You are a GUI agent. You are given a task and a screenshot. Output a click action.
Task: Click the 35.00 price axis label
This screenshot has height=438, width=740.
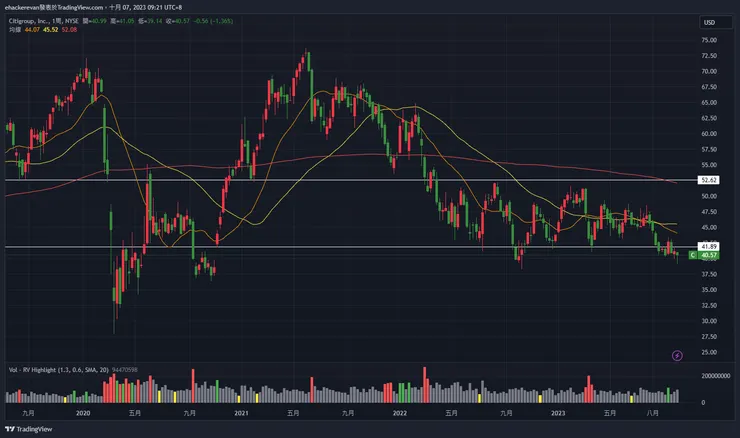pos(709,289)
